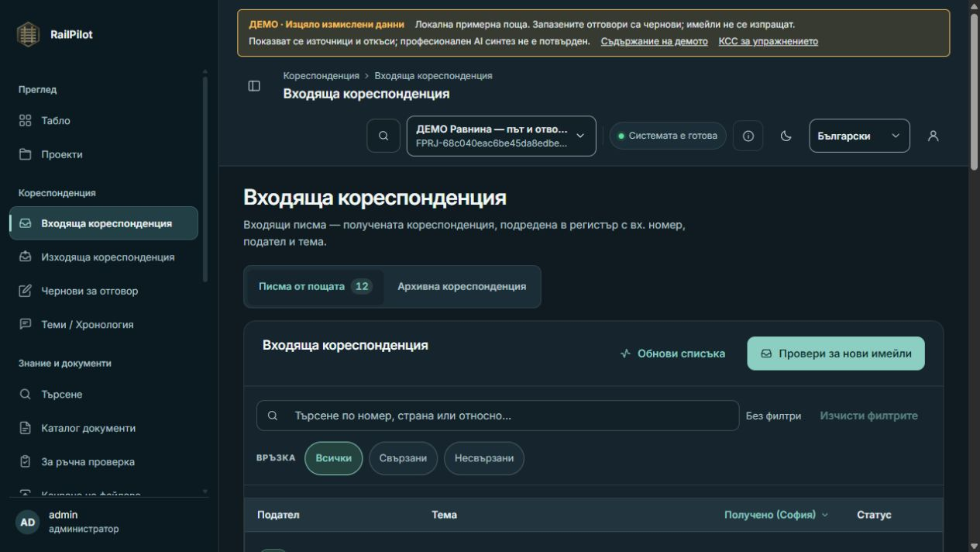The height and width of the screenshot is (552, 980).
Task: Select the Несвързани filter chip
Action: (484, 458)
